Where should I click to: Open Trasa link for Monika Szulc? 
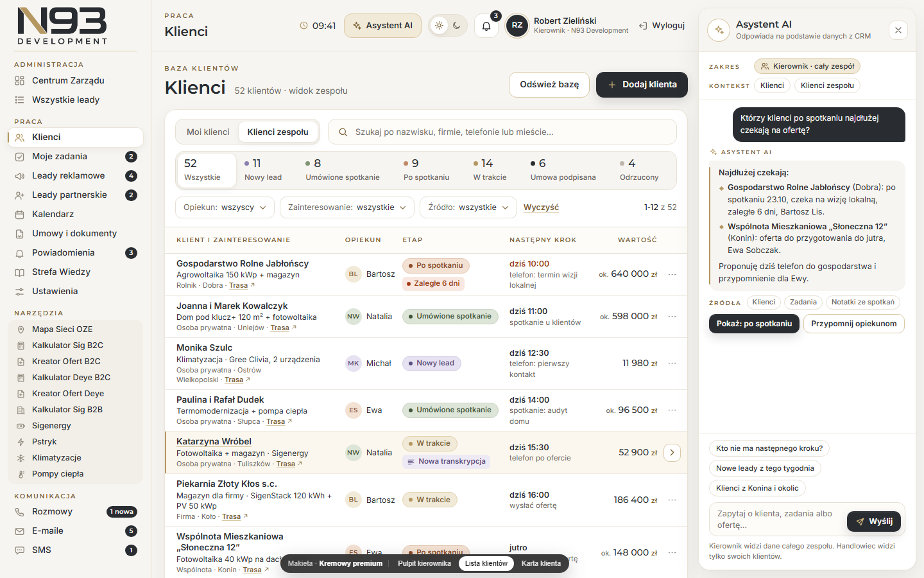click(234, 380)
